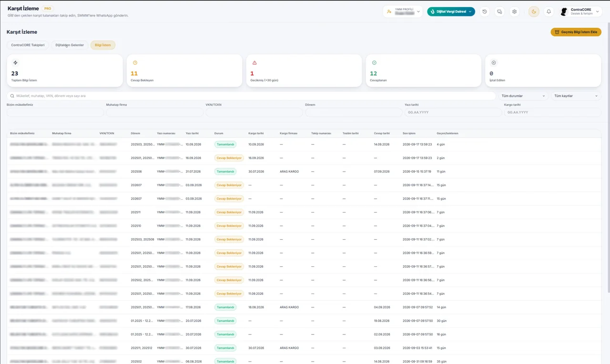Click the 30 gün elapsed value
This screenshot has height=364, width=610.
pos(441,321)
